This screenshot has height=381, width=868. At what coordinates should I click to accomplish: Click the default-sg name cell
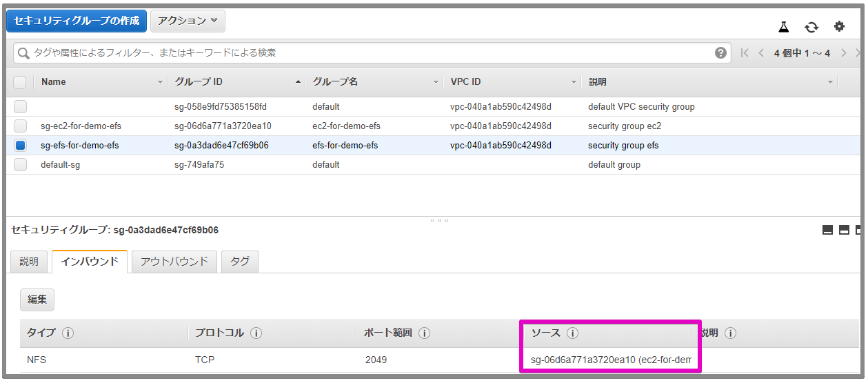61,165
